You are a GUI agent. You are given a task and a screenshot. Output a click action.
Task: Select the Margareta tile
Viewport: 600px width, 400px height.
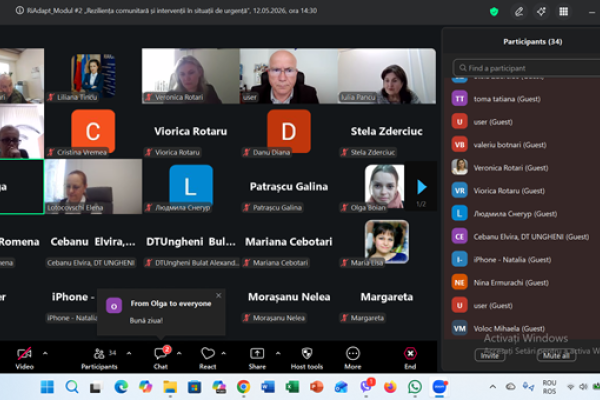tap(387, 297)
